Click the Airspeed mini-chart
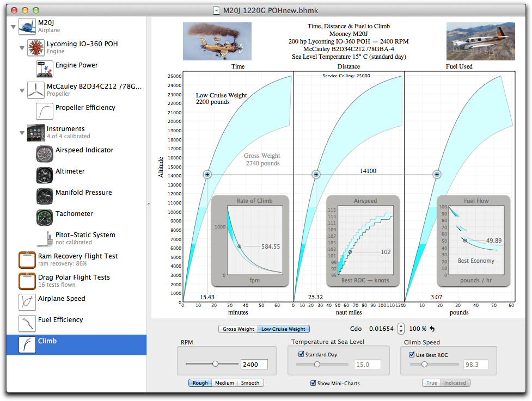Screen dimensions: 532x401 coord(363,241)
